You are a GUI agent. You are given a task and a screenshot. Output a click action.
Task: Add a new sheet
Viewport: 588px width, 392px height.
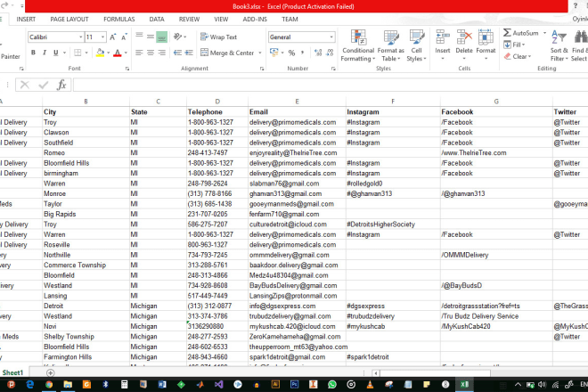pyautogui.click(x=50, y=373)
